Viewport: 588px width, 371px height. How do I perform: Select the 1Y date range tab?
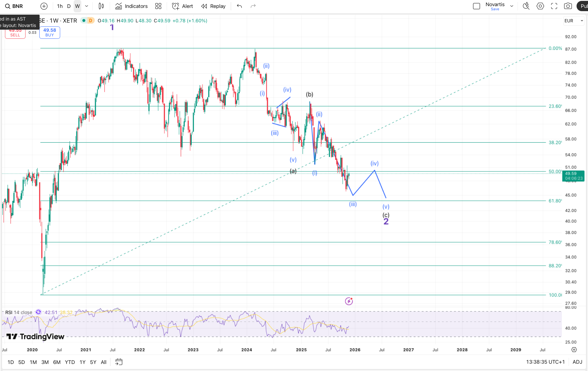click(x=82, y=362)
